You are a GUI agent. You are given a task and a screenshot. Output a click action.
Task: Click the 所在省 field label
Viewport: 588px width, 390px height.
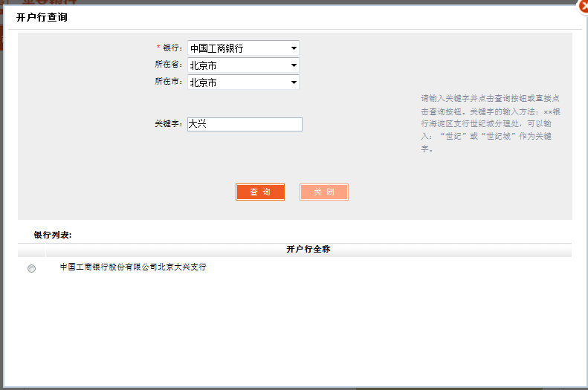pos(168,65)
